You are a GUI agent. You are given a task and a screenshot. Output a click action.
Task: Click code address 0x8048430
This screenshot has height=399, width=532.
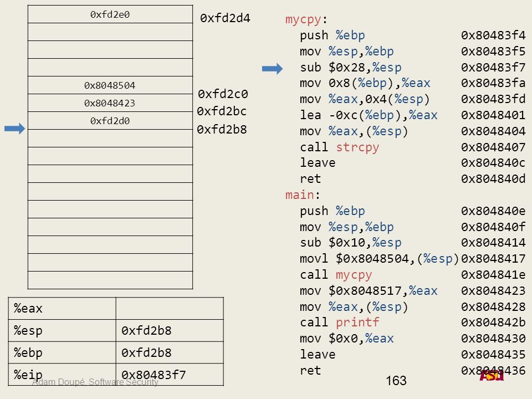(493, 338)
